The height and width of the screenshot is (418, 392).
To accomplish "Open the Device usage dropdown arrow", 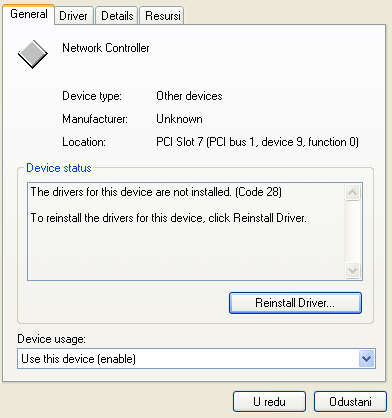I will point(366,359).
